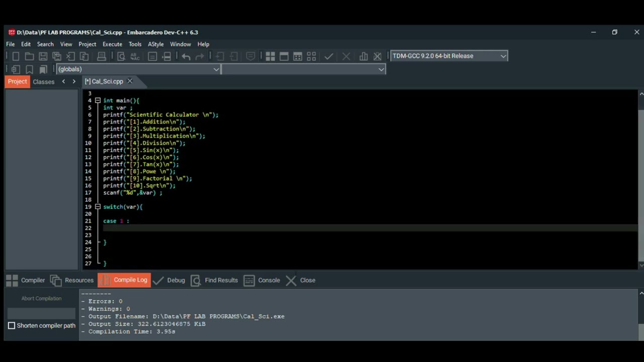
Task: Click the Save floppy disk icon
Action: (43, 56)
